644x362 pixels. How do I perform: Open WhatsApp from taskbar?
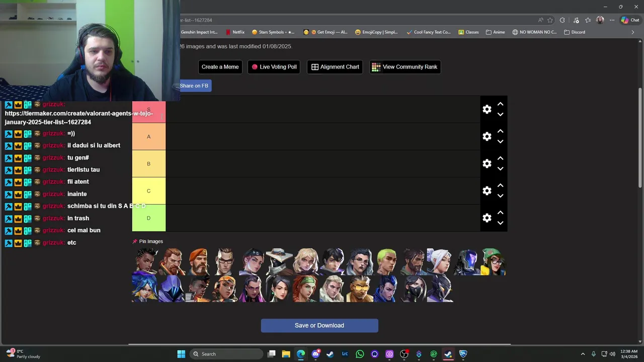point(360,354)
